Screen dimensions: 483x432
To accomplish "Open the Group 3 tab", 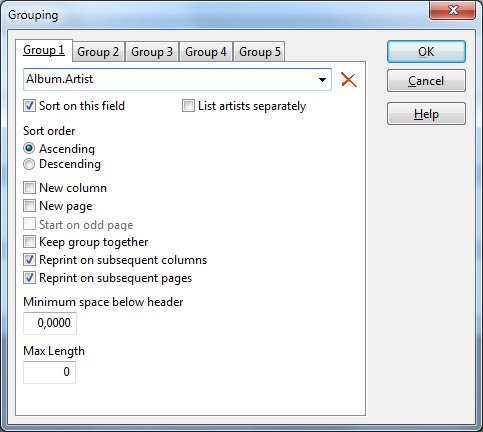I will (x=152, y=52).
